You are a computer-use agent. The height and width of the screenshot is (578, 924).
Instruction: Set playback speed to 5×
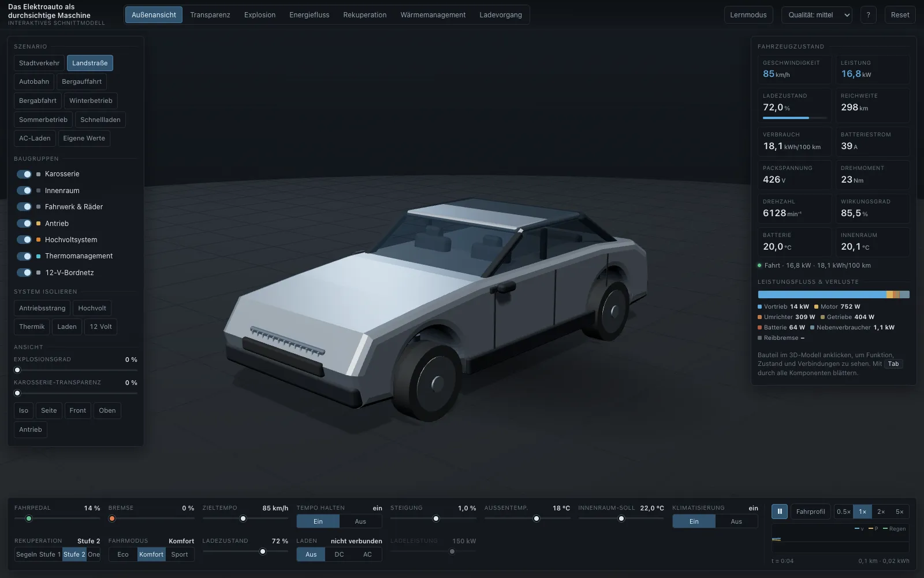tap(900, 512)
